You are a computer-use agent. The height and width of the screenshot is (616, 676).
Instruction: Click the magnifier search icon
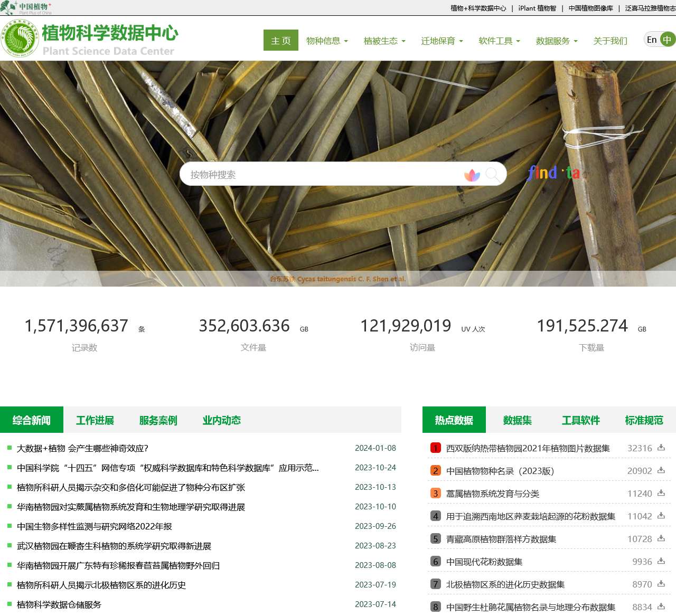click(x=492, y=174)
